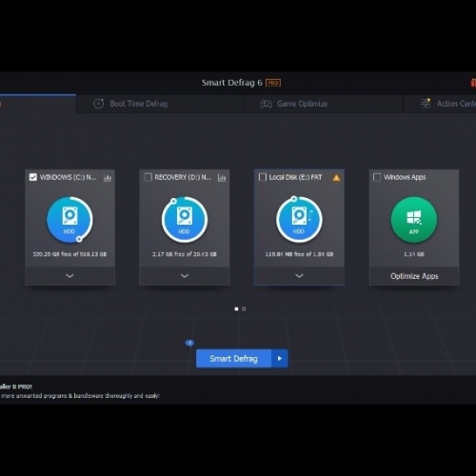Screen dimensions: 476x476
Task: Click the Game Optimize gamepad icon
Action: point(266,104)
